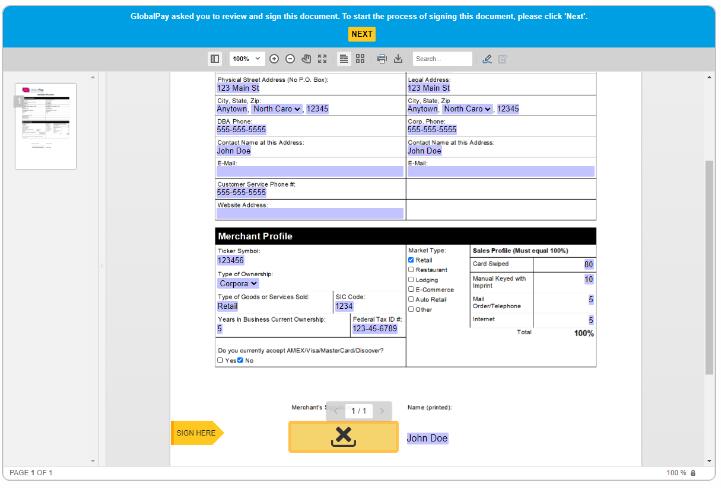Image resolution: width=721 pixels, height=488 pixels.
Task: Toggle the Retail market type checkbox
Action: (x=411, y=260)
